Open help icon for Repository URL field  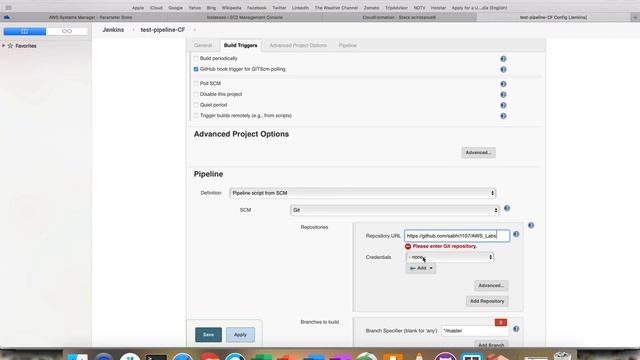click(x=516, y=234)
